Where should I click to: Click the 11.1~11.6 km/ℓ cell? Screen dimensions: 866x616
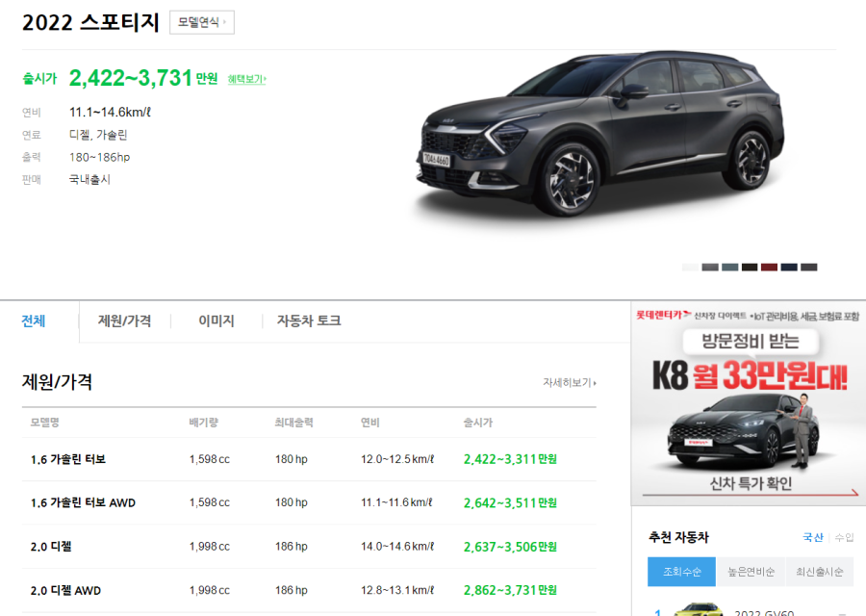click(x=396, y=502)
